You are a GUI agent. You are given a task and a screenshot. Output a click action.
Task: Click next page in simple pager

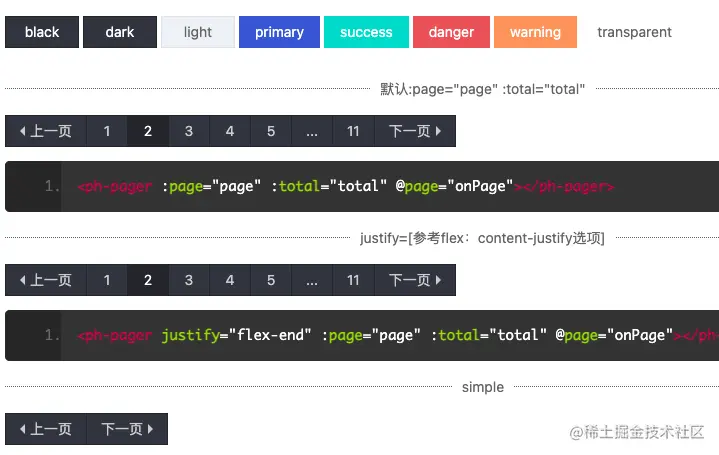[127, 429]
